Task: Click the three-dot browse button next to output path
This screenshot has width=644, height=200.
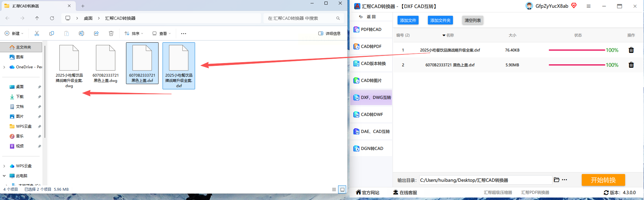Action: coord(564,180)
